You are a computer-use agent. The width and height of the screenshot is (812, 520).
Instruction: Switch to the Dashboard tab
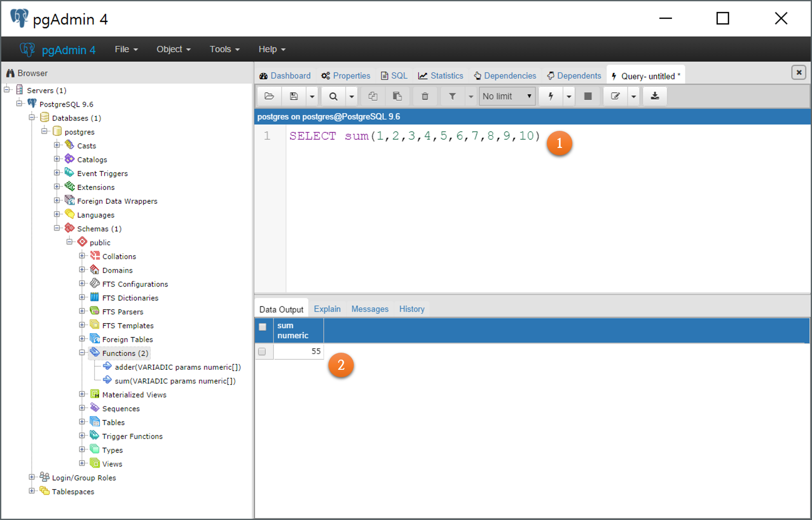[285, 76]
